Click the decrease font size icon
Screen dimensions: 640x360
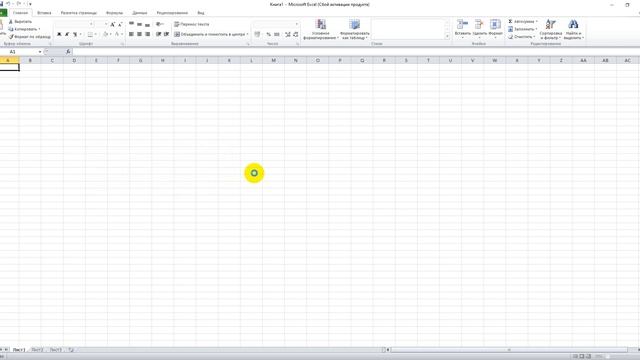pyautogui.click(x=120, y=24)
